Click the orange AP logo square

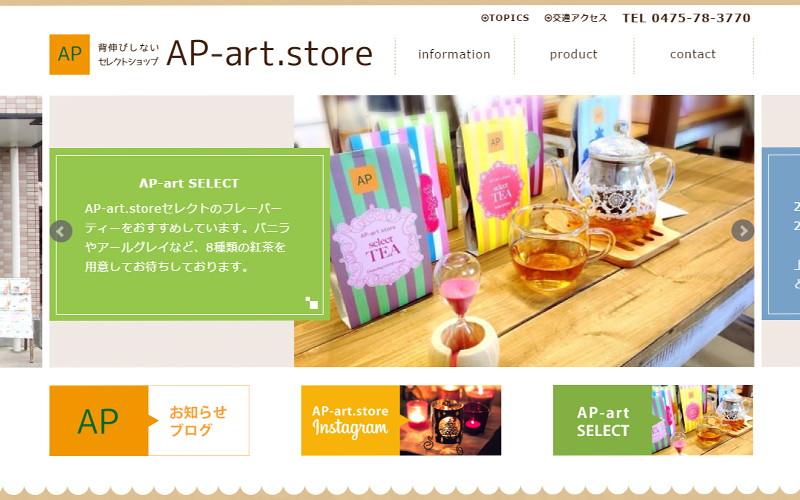click(x=69, y=55)
